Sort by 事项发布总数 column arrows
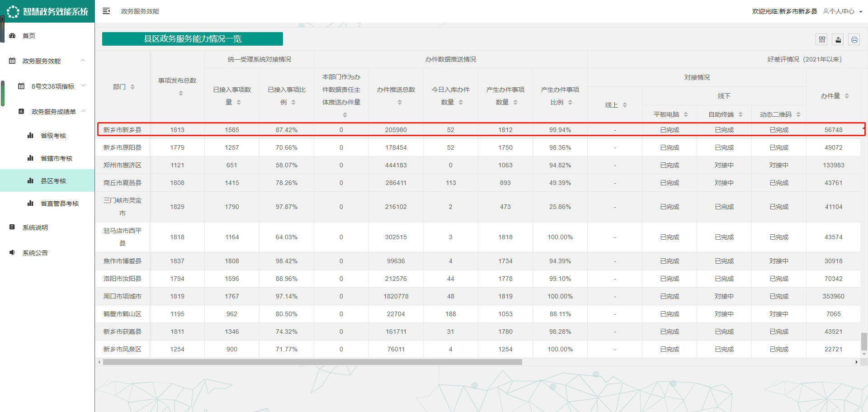This screenshot has width=868, height=412. (181, 93)
